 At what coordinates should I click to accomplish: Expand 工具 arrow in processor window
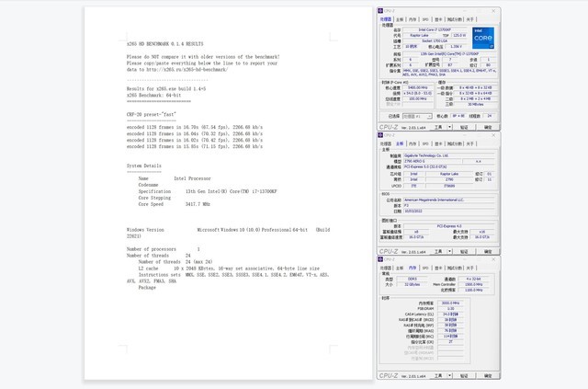coord(449,127)
